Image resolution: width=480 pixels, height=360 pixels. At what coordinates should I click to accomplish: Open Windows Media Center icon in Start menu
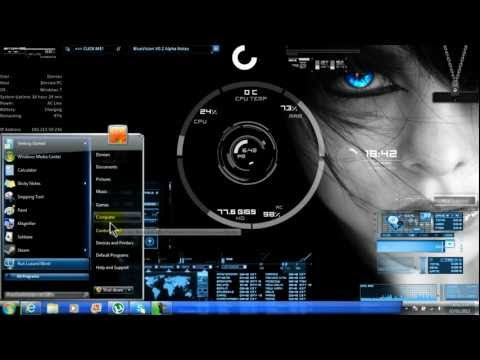point(9,157)
